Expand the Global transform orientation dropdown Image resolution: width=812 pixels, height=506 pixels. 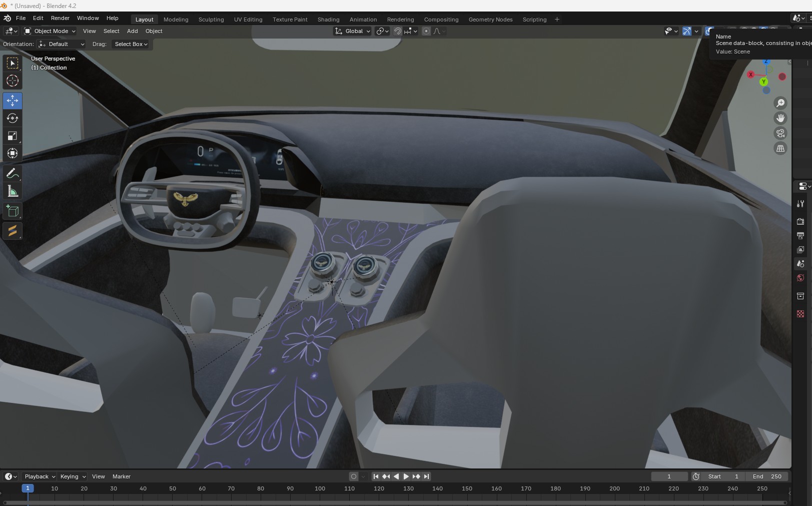353,31
